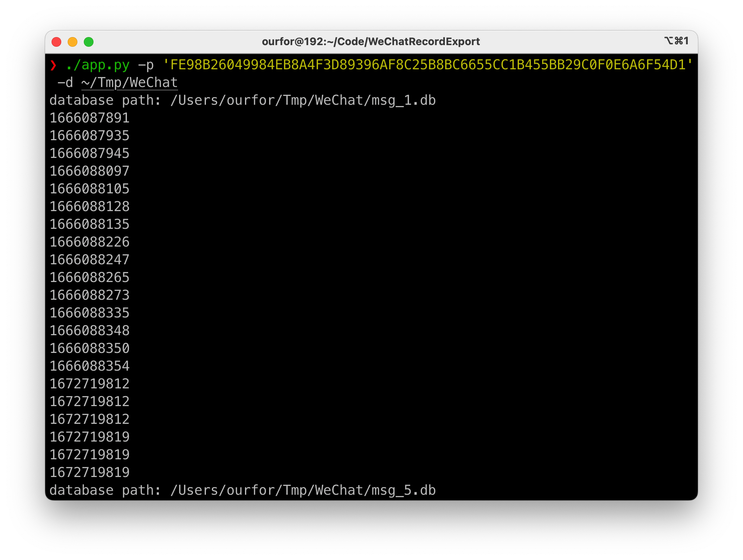This screenshot has width=743, height=560.
Task: Click the window title ourfor@192:~/Code/WeChatRecordExport
Action: point(371,41)
